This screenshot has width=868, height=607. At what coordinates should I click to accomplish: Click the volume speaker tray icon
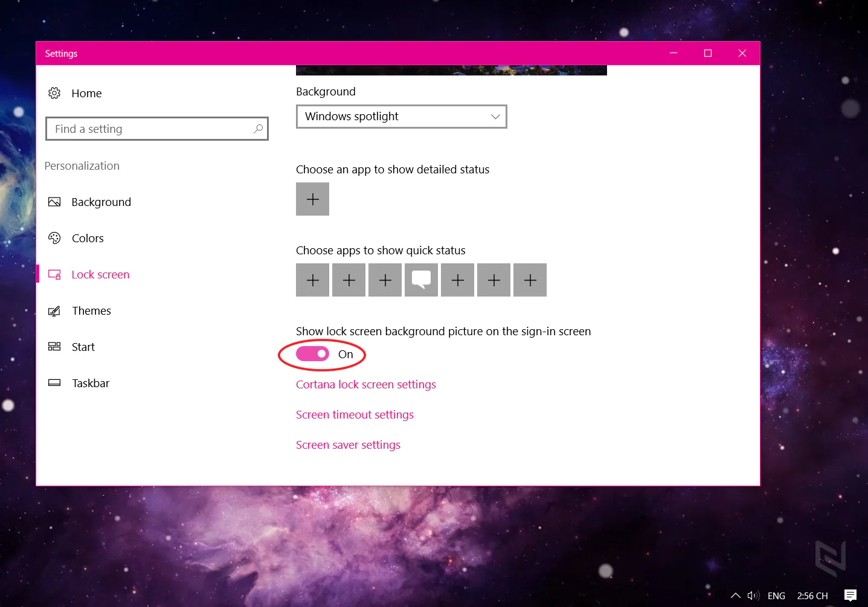coord(753,596)
